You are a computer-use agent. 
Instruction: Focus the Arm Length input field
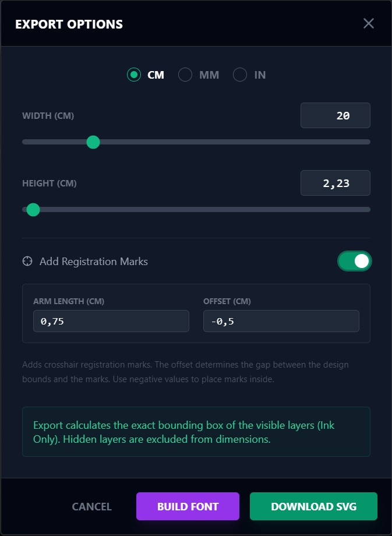111,321
